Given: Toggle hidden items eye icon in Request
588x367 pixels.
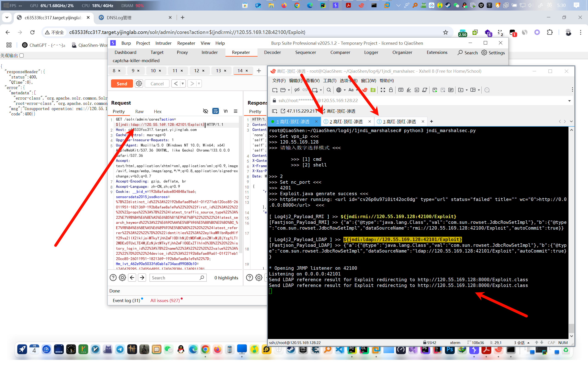Looking at the screenshot, I should (x=205, y=111).
